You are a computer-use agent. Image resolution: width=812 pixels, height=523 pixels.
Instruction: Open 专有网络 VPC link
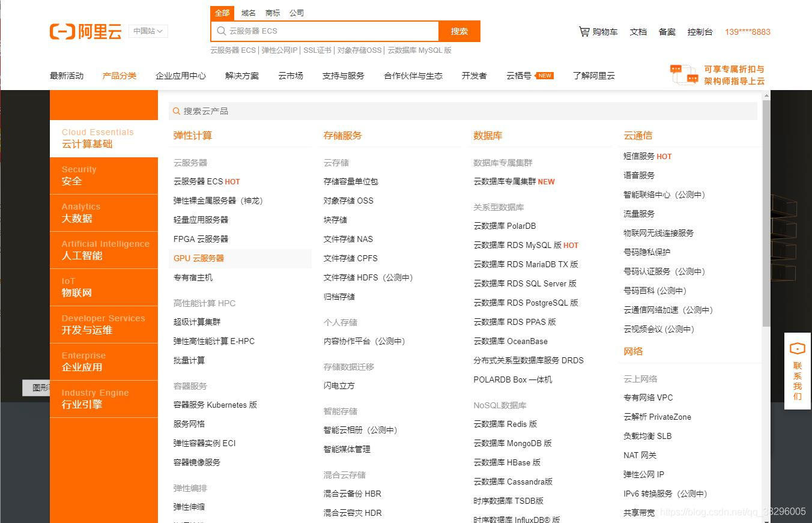coord(648,398)
